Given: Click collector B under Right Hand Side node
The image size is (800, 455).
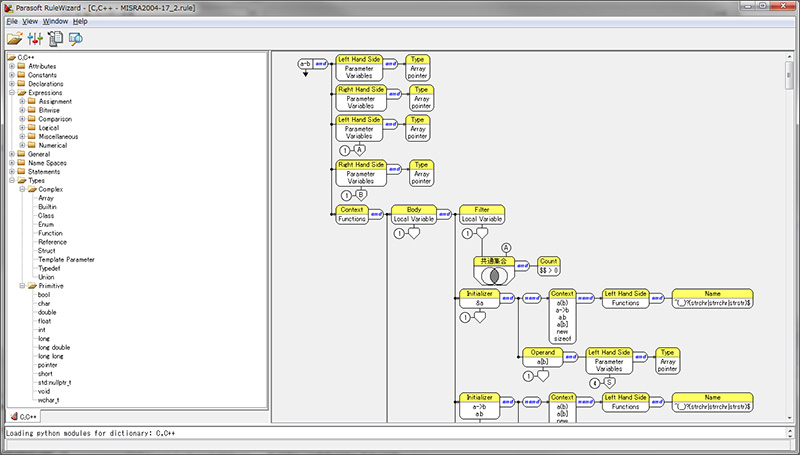Looking at the screenshot, I should [x=361, y=195].
